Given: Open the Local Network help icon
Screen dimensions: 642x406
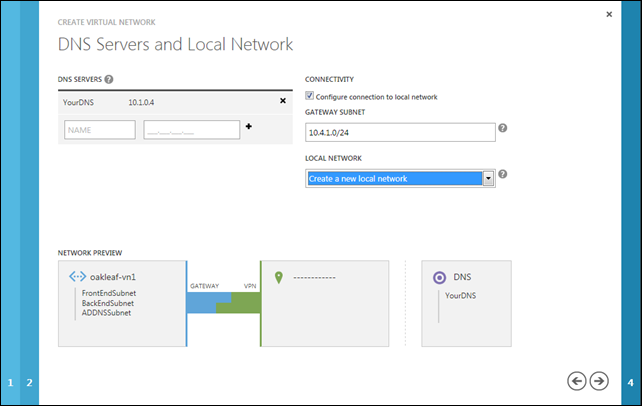Looking at the screenshot, I should (x=503, y=174).
